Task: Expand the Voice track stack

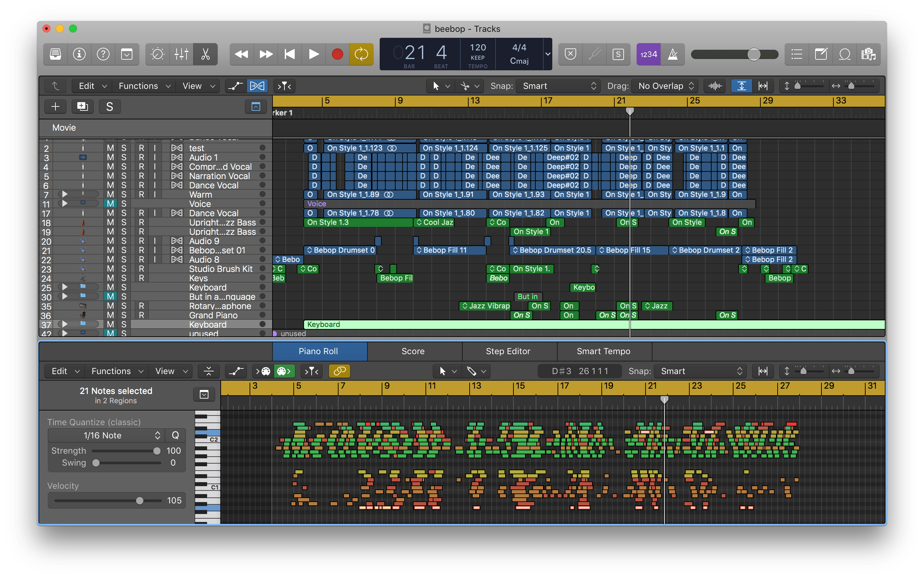Action: click(65, 203)
